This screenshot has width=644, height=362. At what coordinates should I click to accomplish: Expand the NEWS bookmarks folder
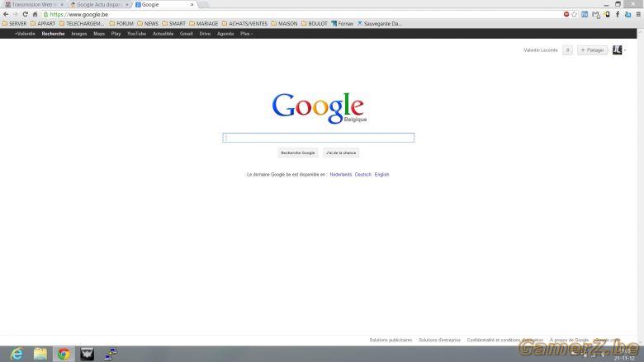tap(148, 24)
